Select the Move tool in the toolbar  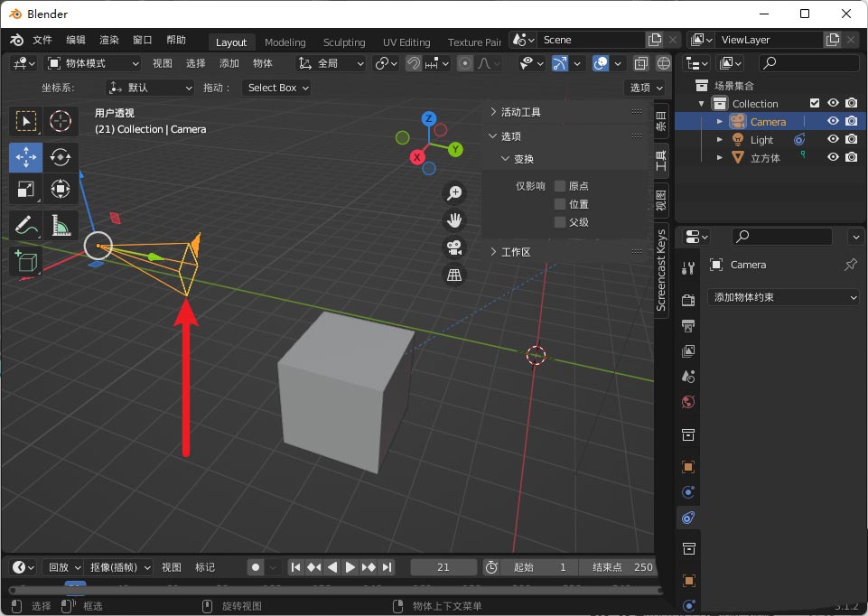[25, 156]
